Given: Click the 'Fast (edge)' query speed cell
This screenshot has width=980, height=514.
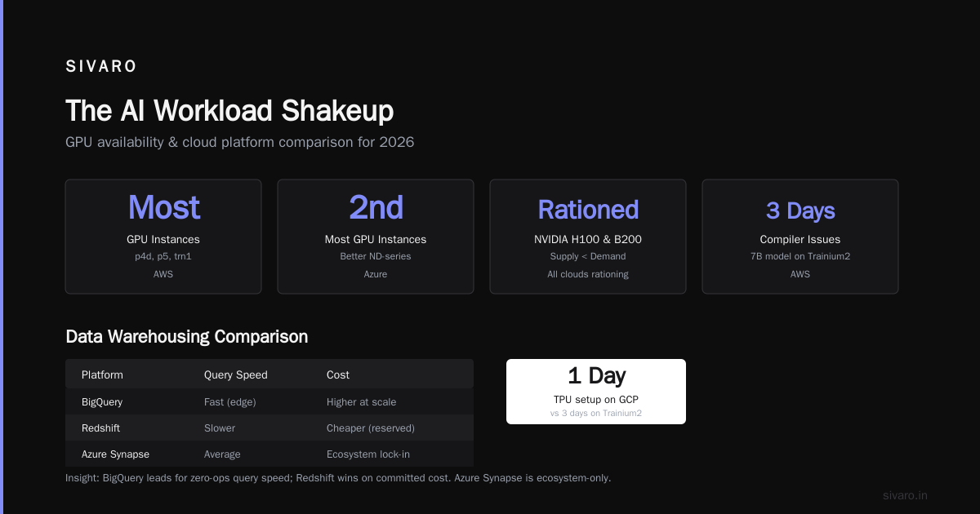Looking at the screenshot, I should 232,401.
